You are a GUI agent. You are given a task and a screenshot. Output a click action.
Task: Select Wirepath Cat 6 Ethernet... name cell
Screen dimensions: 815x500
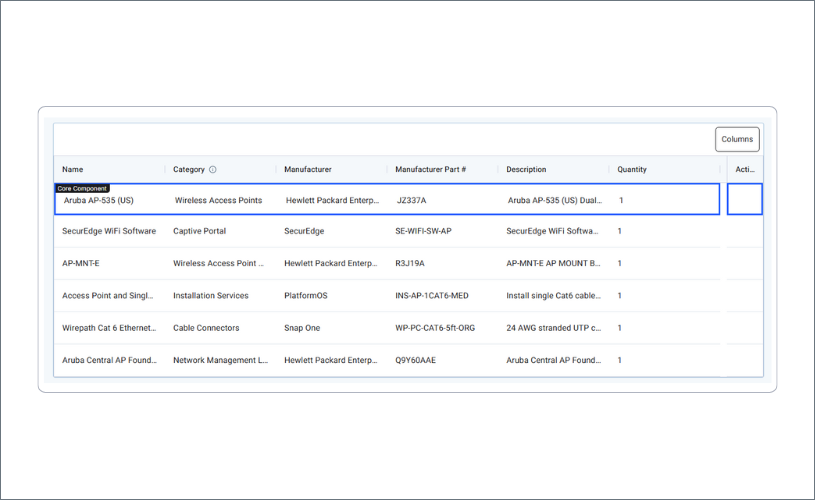coord(109,327)
